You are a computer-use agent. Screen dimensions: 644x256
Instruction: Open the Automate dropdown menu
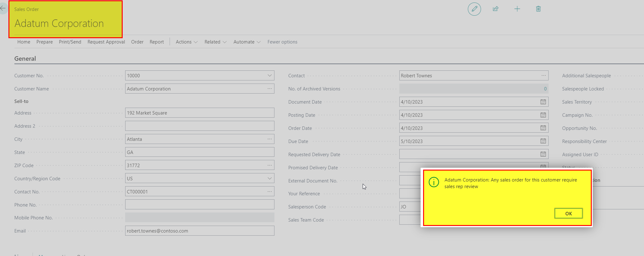[x=247, y=42]
